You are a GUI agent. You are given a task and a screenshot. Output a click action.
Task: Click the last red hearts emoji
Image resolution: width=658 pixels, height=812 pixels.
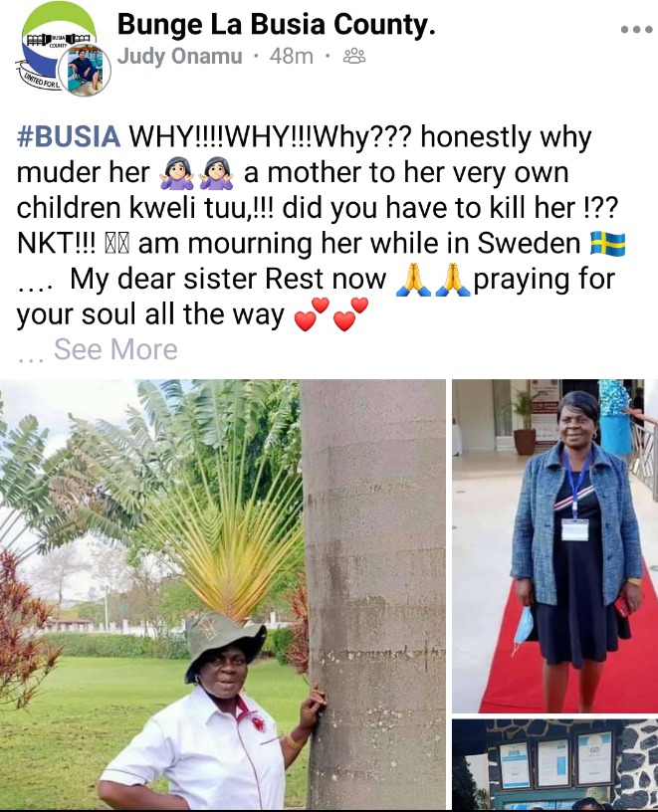pyautogui.click(x=350, y=314)
